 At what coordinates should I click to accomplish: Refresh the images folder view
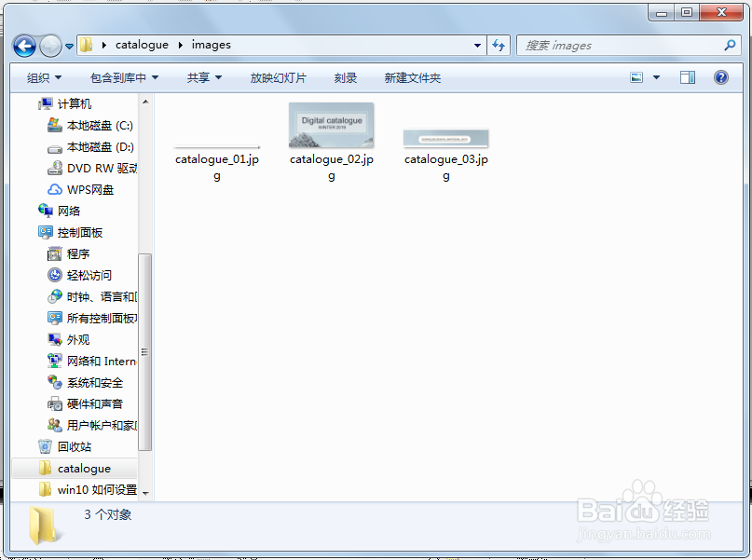499,46
